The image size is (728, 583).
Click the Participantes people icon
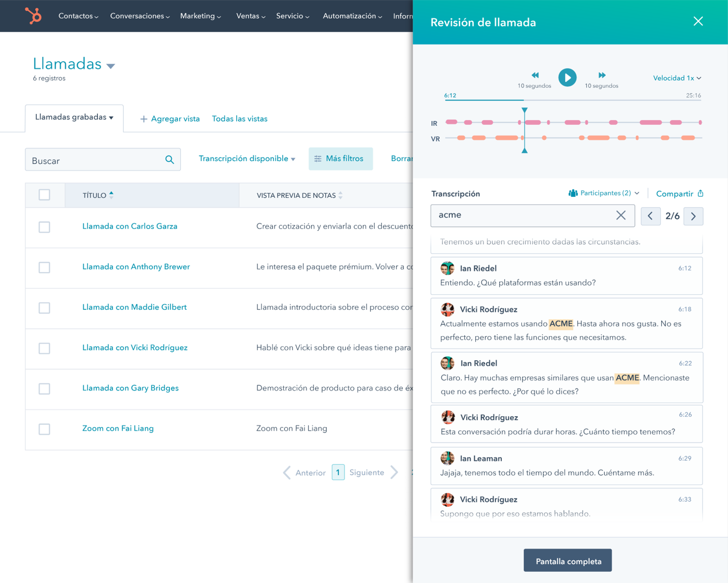573,193
